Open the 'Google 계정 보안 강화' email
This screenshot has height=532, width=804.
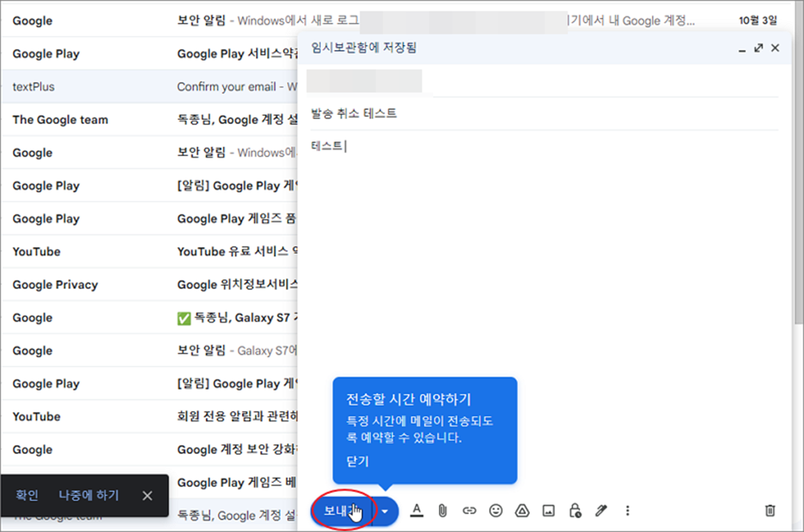point(149,450)
